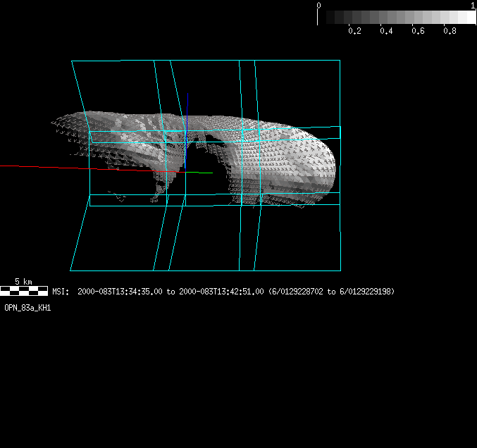This screenshot has width=477, height=448.
Task: Click the "5 km" scale label
Action: (x=23, y=282)
